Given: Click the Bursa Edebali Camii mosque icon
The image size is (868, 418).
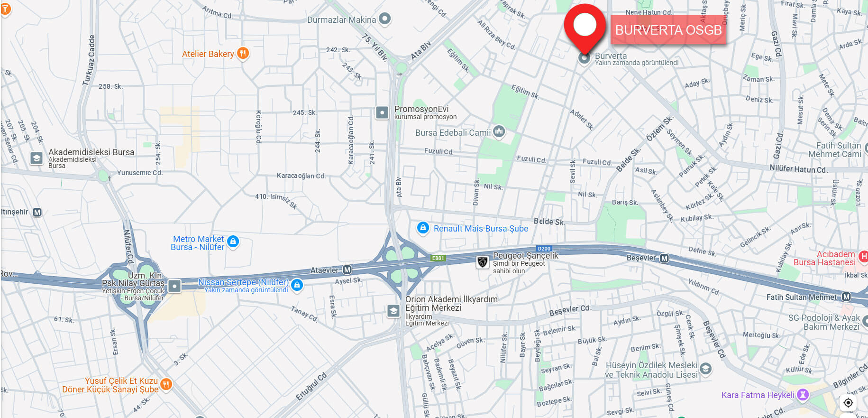Looking at the screenshot, I should click(x=499, y=131).
